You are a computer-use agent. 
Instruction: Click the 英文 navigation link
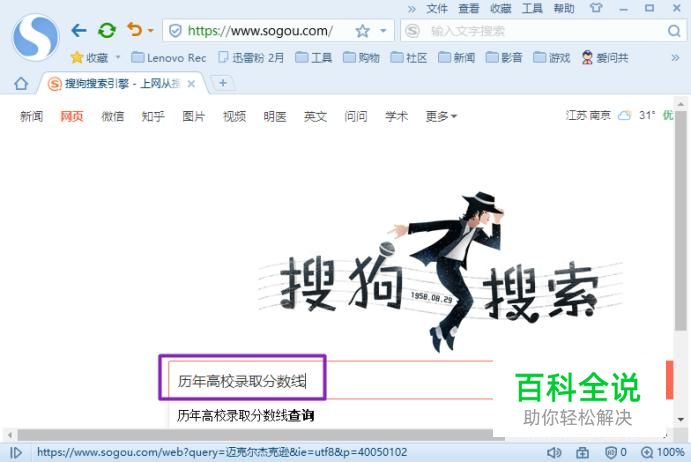[x=315, y=116]
